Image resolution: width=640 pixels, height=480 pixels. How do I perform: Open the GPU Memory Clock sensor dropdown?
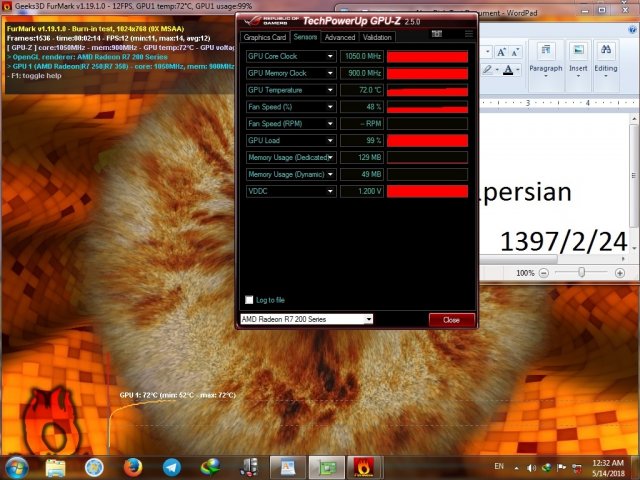330,73
